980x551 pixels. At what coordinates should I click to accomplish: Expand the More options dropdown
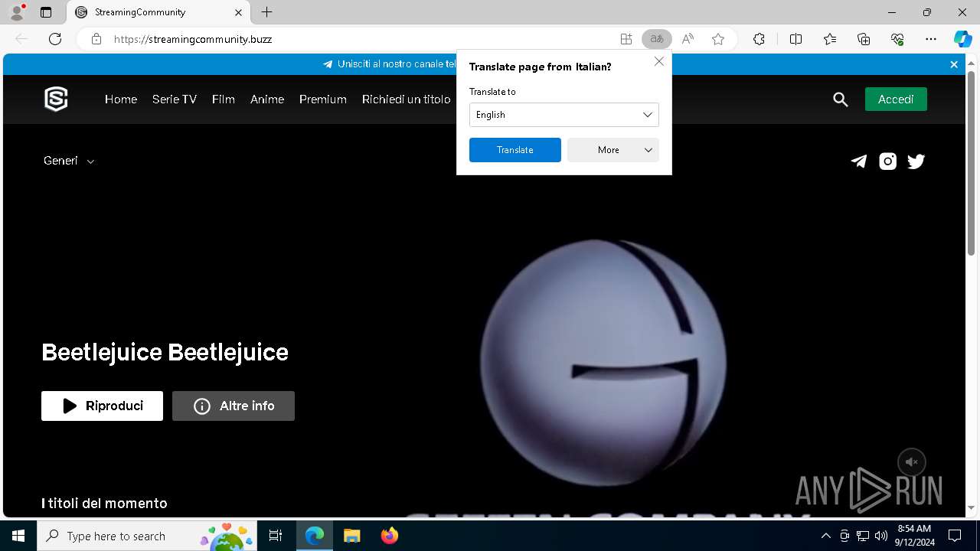click(613, 150)
